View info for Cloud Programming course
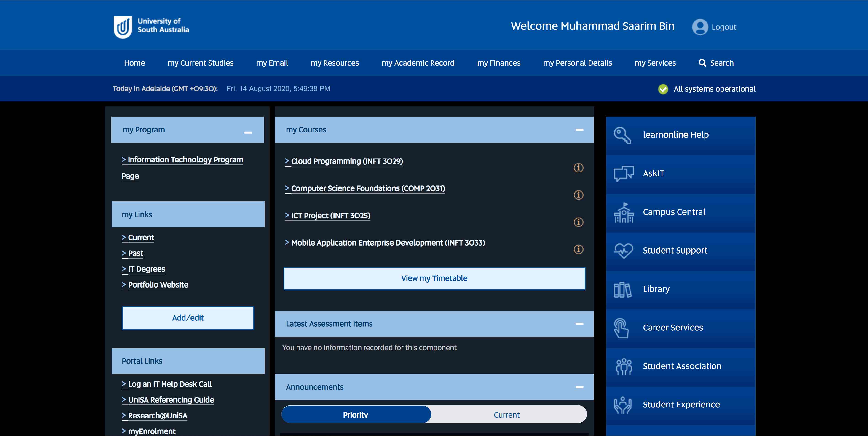This screenshot has width=868, height=436. point(579,168)
